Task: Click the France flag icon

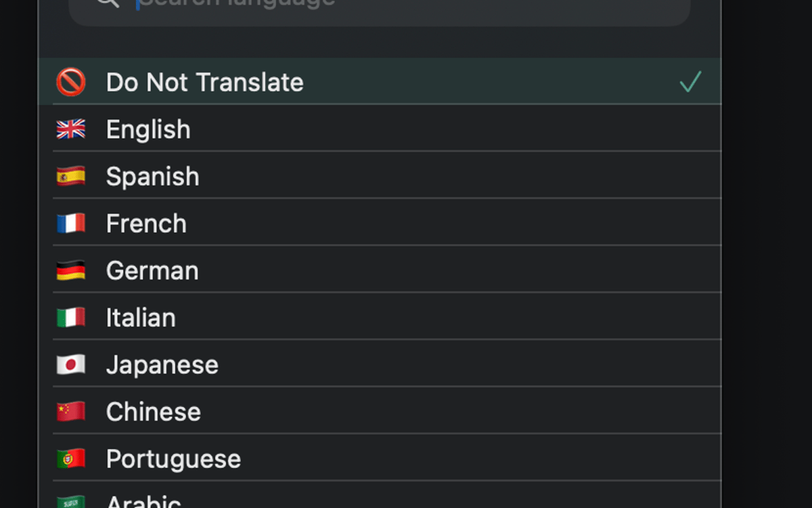Action: (70, 224)
